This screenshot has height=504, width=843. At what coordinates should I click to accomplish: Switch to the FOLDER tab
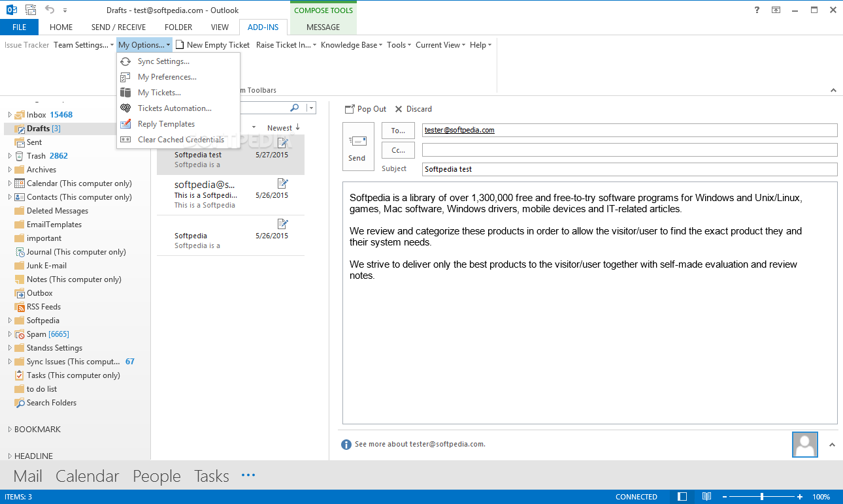tap(178, 27)
